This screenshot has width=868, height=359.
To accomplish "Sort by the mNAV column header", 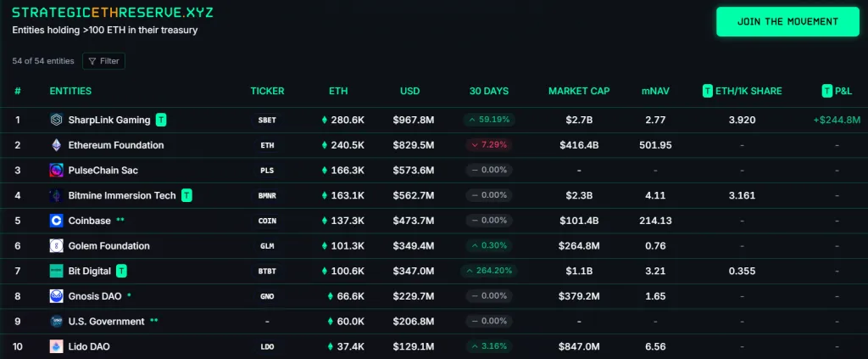I will (x=655, y=91).
